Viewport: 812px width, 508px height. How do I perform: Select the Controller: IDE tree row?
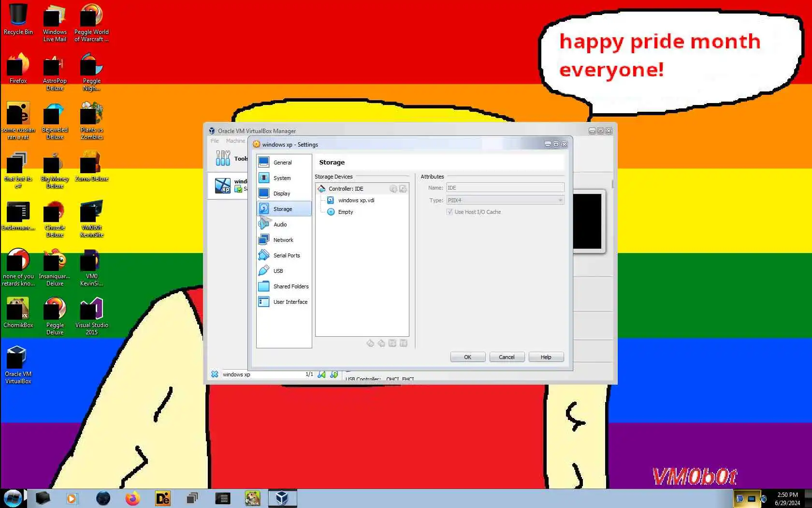tap(362, 189)
